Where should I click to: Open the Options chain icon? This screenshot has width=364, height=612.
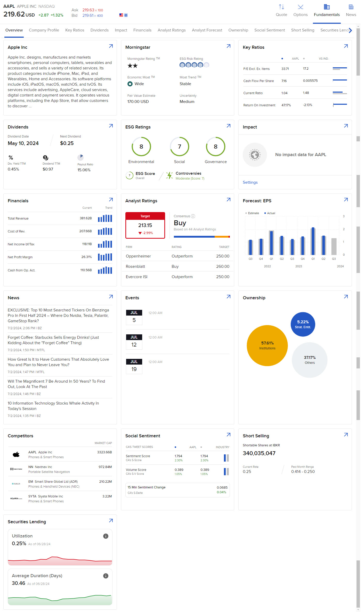point(300,7)
